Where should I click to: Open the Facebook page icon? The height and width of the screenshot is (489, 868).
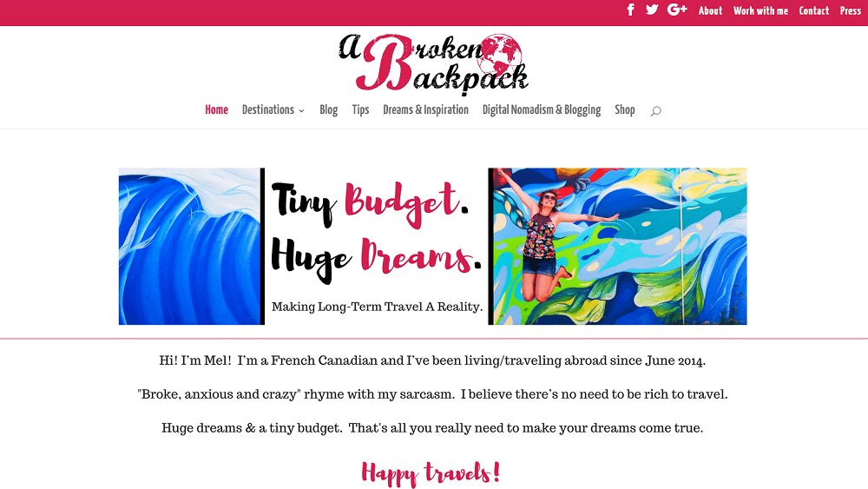(x=630, y=10)
